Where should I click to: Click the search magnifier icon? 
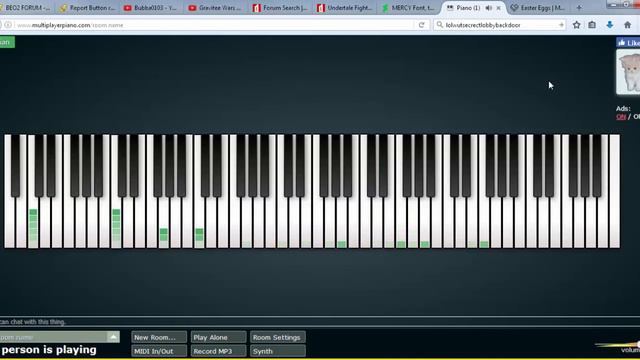[440, 25]
